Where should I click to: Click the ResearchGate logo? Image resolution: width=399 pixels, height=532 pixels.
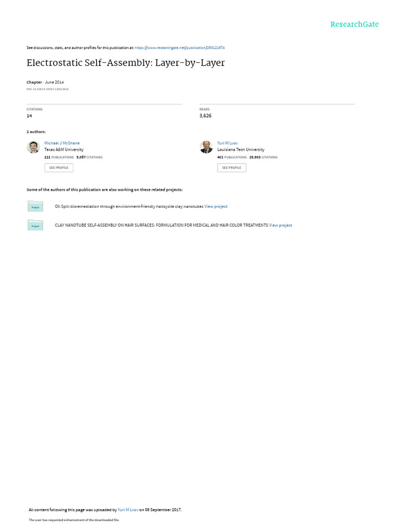354,24
